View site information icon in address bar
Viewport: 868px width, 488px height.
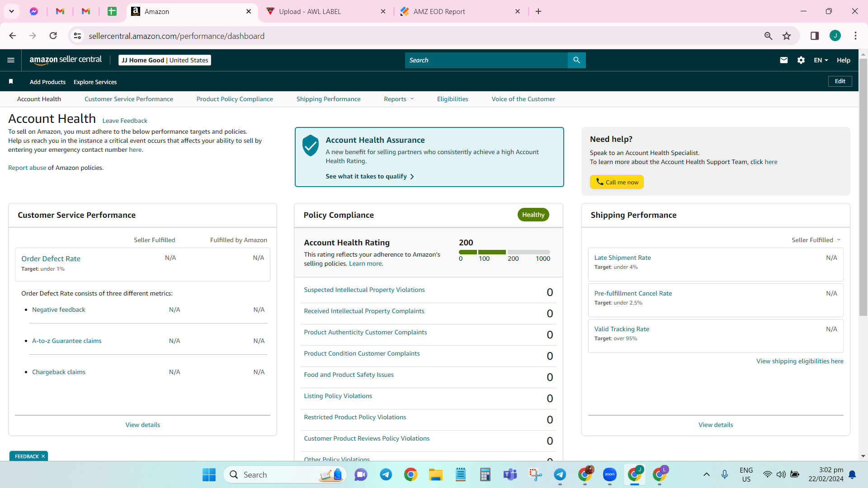pos(78,36)
